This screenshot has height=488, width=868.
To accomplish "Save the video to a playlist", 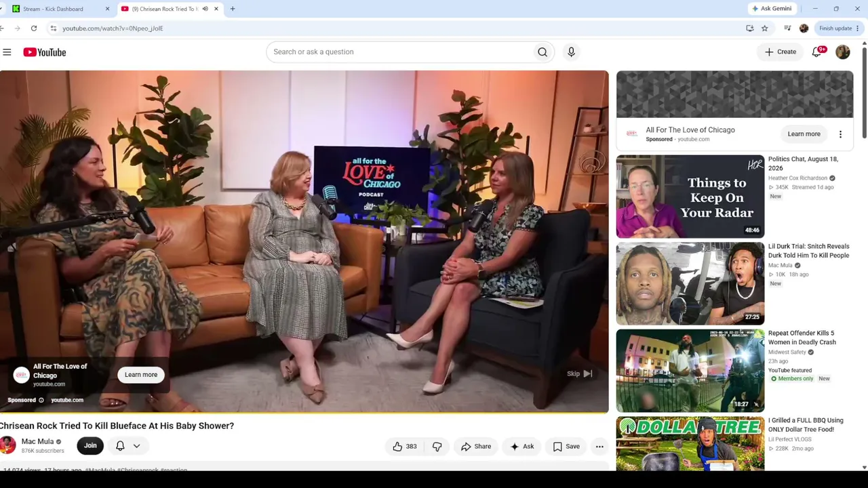I will [x=566, y=447].
